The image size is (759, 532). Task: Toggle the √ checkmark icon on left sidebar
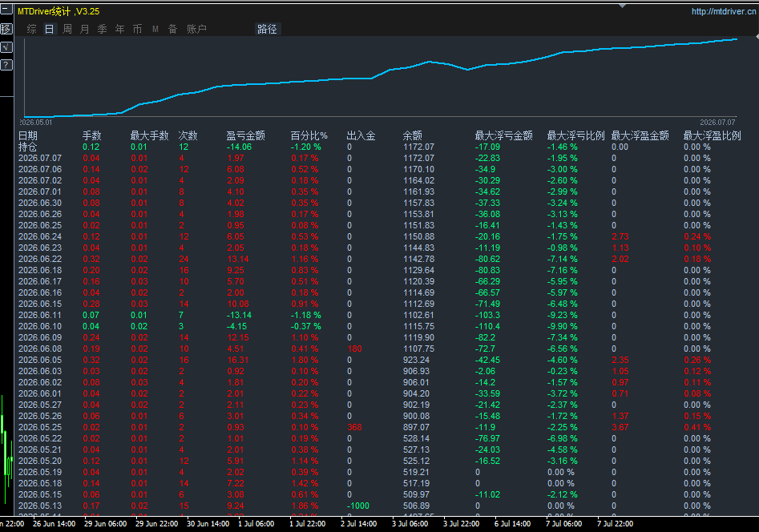6,47
